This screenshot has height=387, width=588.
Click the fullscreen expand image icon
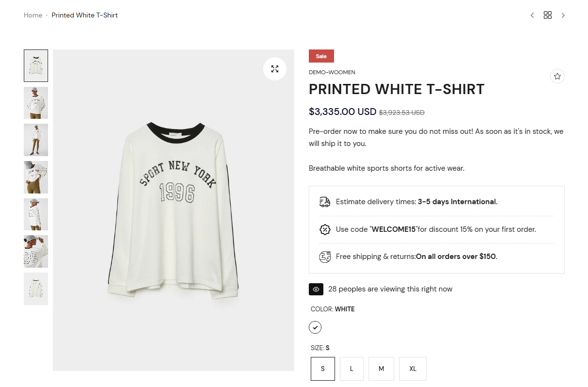(x=275, y=69)
